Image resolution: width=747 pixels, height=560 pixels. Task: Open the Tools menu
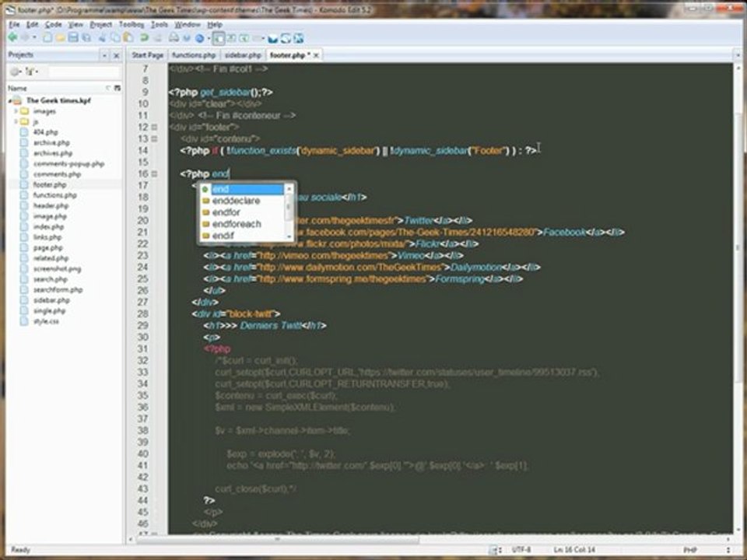point(159,24)
